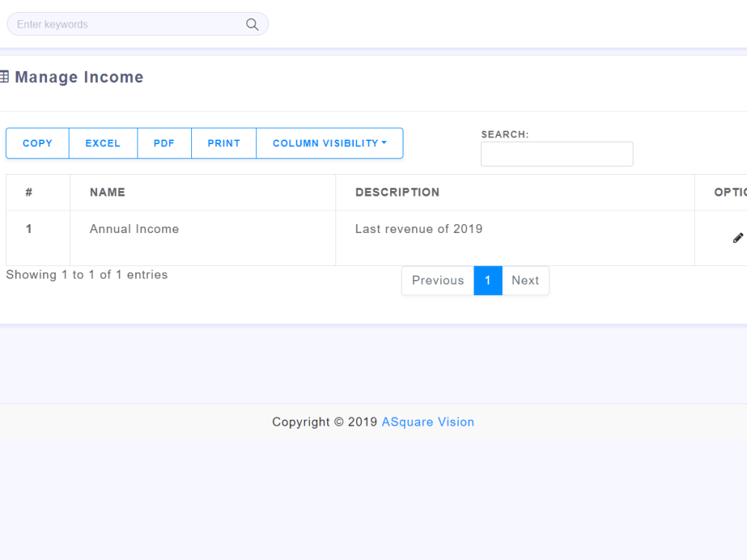Click the table icon beside Manage Income
The height and width of the screenshot is (560, 747).
click(4, 77)
